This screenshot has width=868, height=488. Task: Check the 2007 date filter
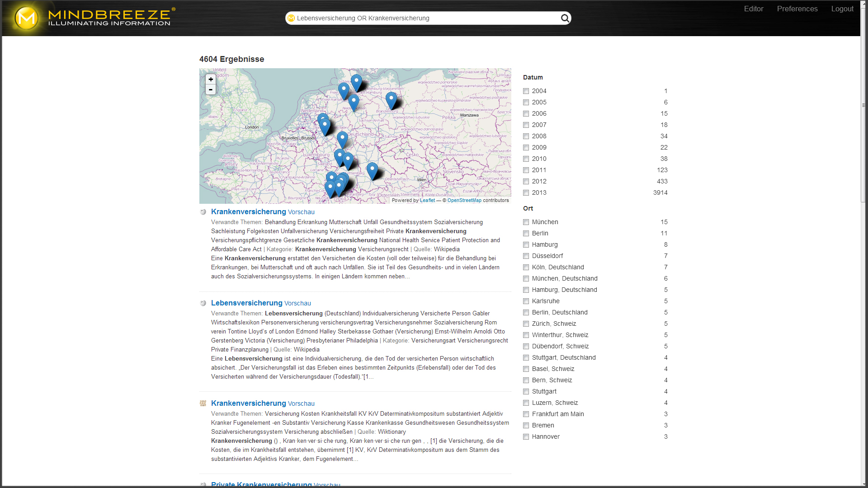(x=526, y=125)
